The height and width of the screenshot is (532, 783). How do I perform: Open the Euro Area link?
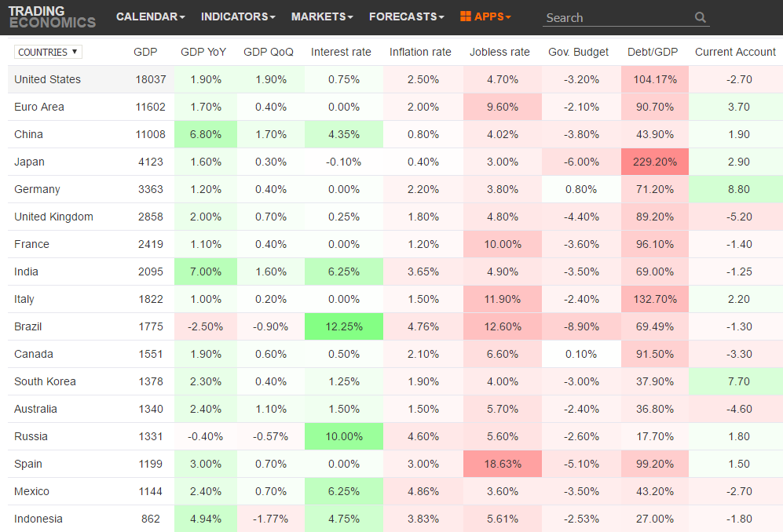(39, 107)
